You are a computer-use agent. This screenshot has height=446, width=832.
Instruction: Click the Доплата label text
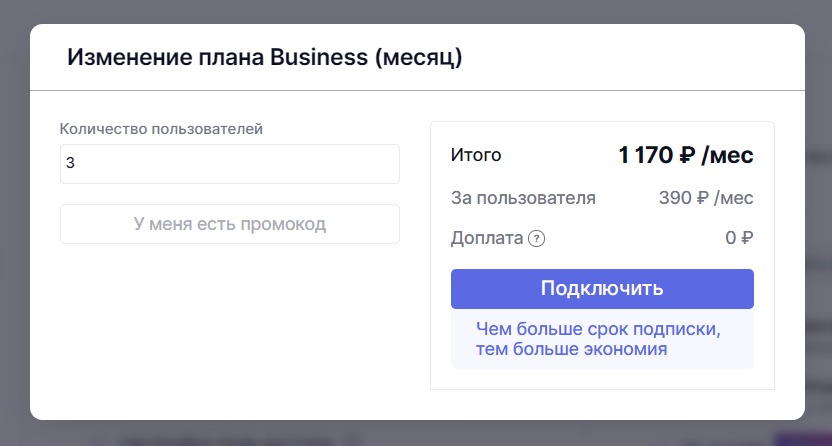(487, 238)
